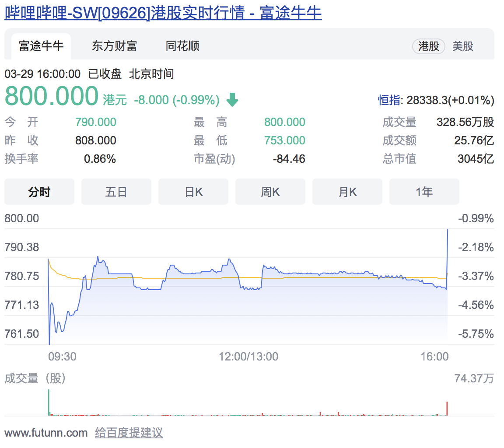The height and width of the screenshot is (448, 504).
Task: Click the large 800.000 current price
Action: (x=51, y=96)
